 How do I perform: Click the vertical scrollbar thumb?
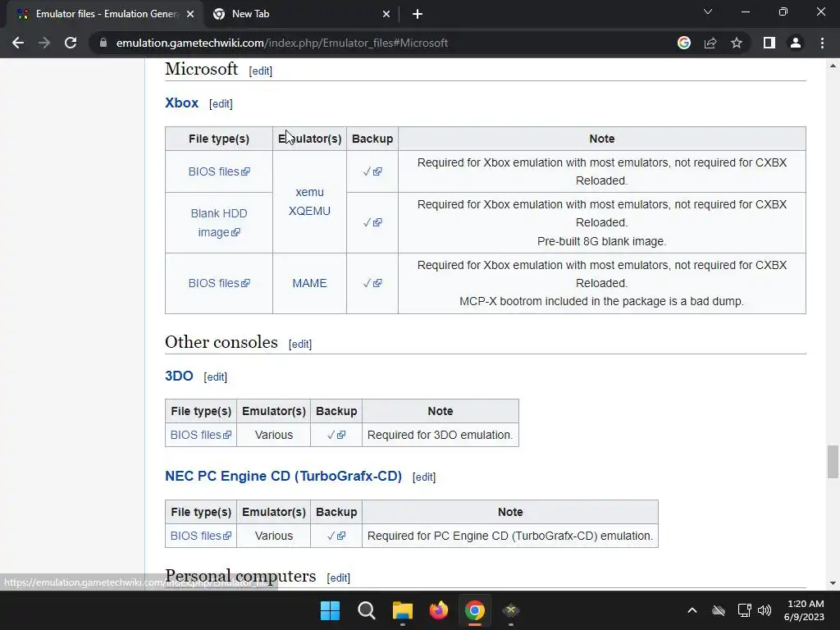(833, 461)
